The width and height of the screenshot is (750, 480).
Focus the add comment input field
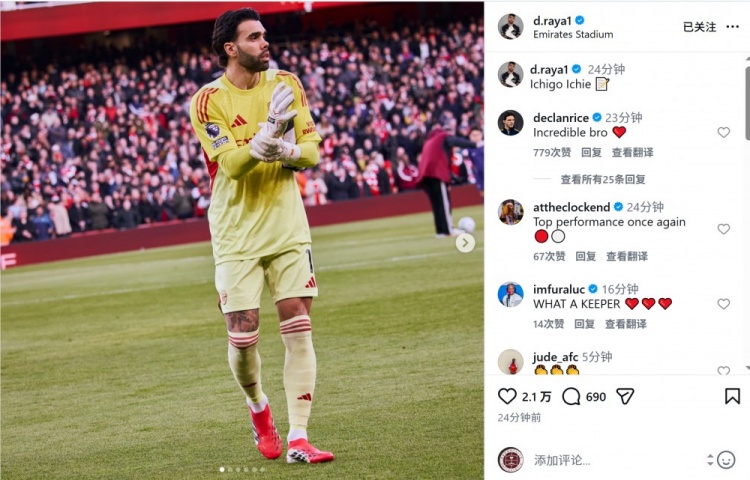point(617,460)
